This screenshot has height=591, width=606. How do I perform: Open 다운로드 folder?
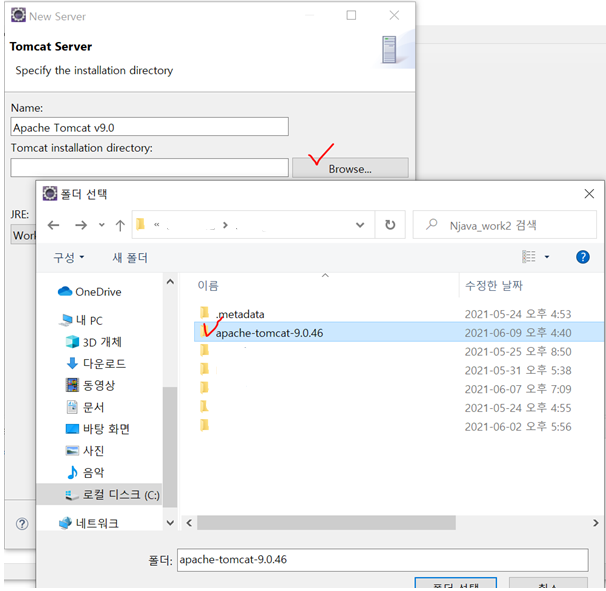pyautogui.click(x=96, y=364)
